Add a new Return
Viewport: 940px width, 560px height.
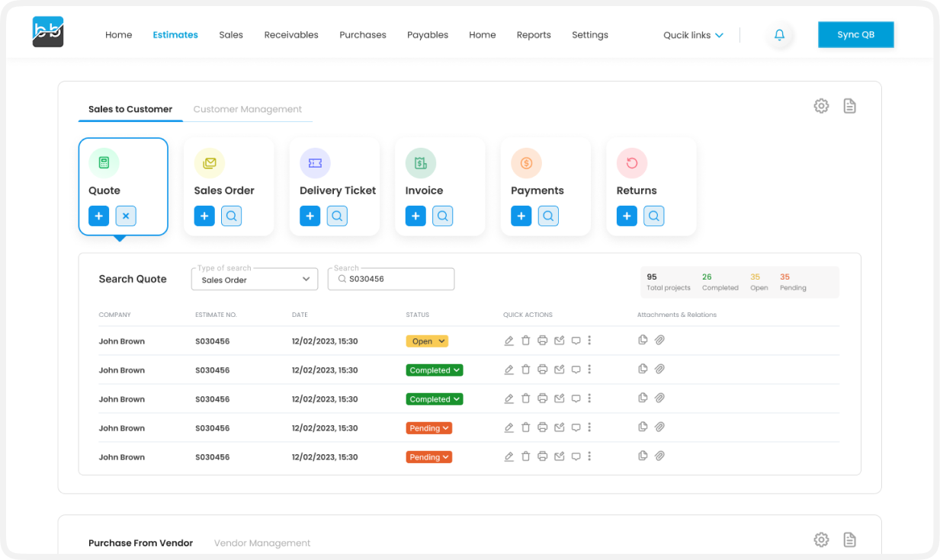(x=627, y=216)
